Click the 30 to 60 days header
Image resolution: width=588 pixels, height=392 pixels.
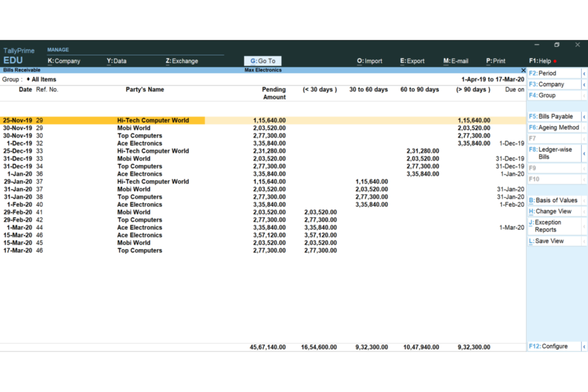(x=369, y=90)
